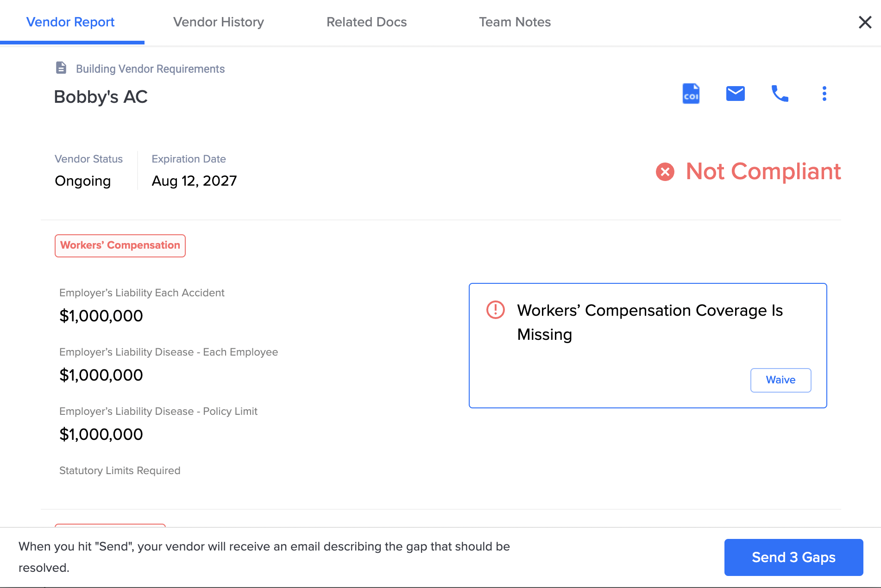Viewport: 881px width, 588px height.
Task: Open the Building Vendor Requirements link
Action: (150, 69)
